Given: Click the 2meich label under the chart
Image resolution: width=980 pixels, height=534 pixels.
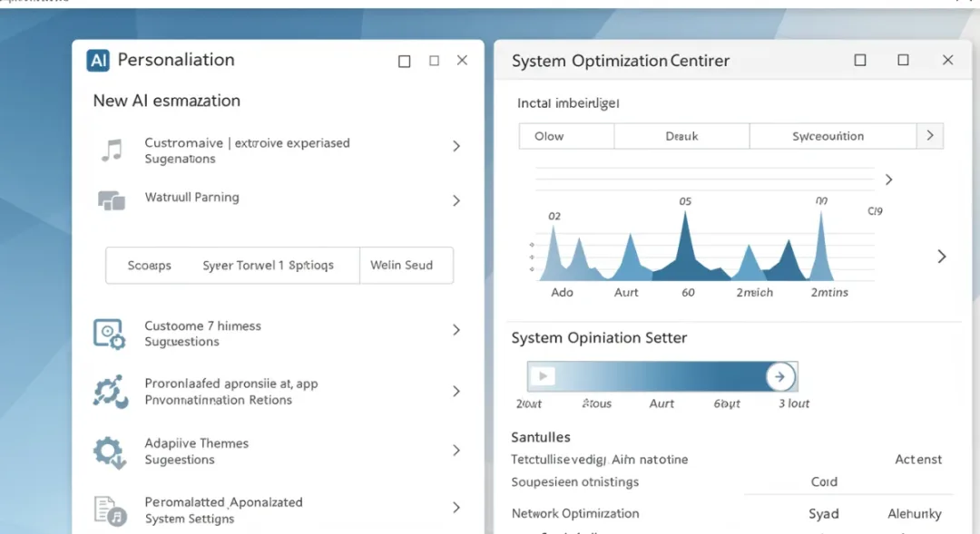Looking at the screenshot, I should point(754,292).
